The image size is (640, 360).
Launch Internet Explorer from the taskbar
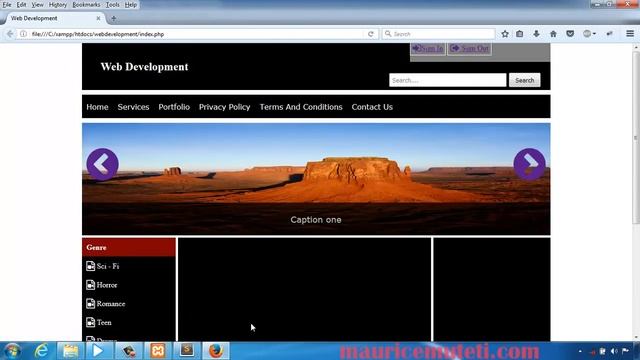coord(42,351)
